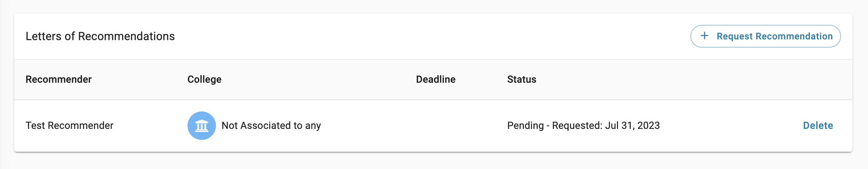868x169 pixels.
Task: Click the Pending - Requested status text
Action: 584,125
